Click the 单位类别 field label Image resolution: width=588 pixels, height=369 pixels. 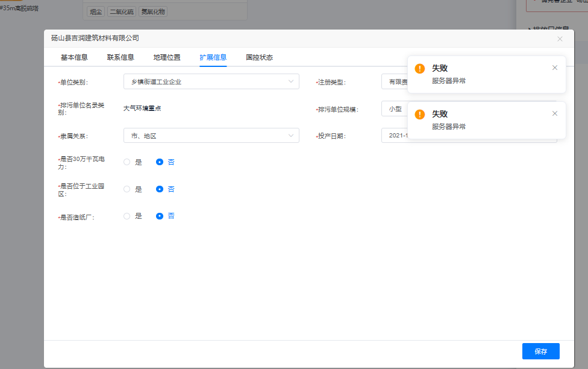click(73, 82)
